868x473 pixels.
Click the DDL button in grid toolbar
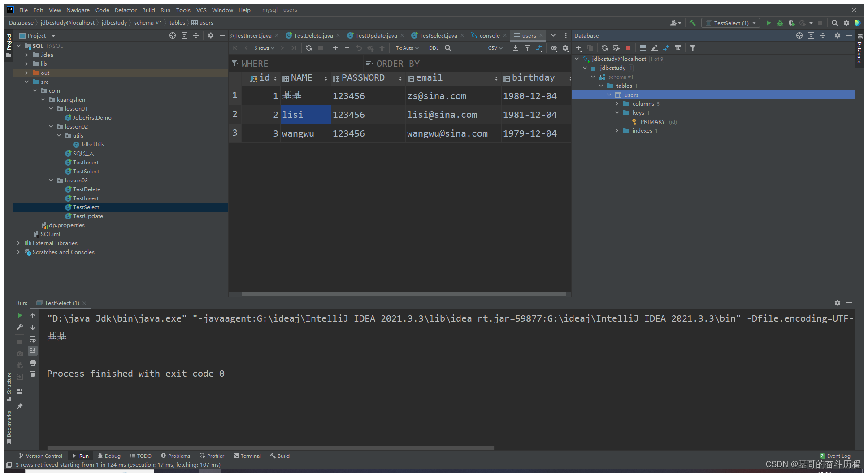434,48
